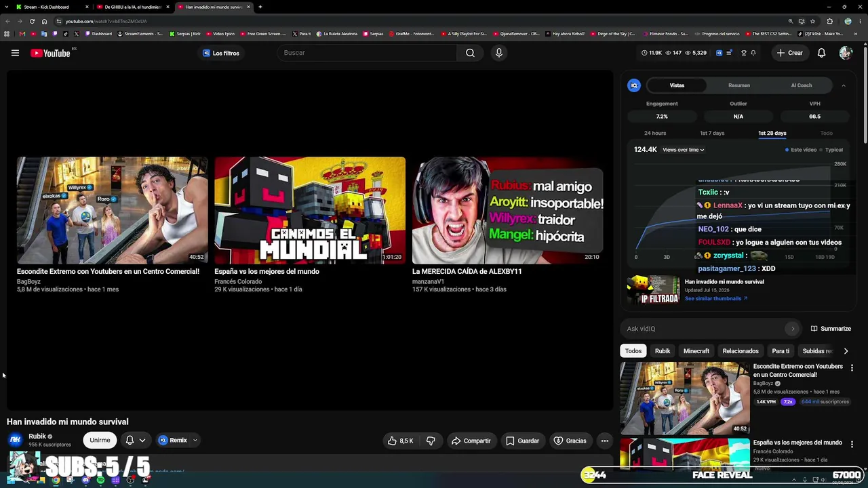Open the vidIQ extension icon in header
868x488 pixels.
point(719,53)
